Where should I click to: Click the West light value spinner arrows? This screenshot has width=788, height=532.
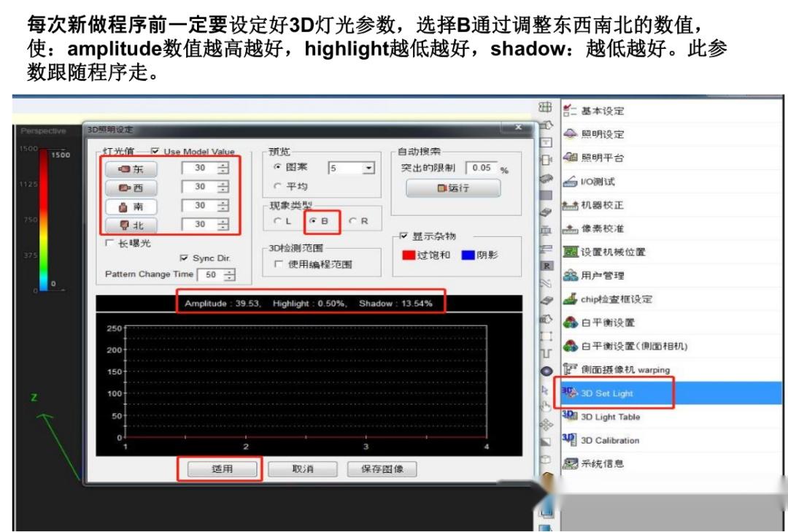(223, 187)
